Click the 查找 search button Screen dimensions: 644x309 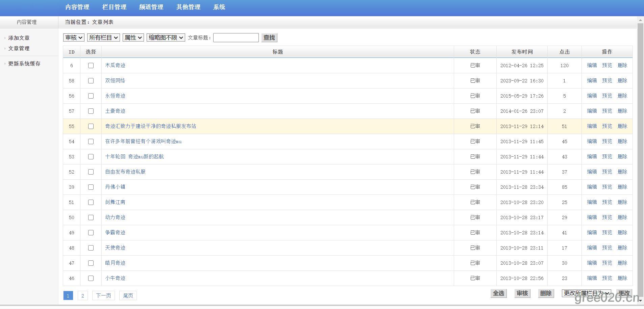(x=269, y=37)
